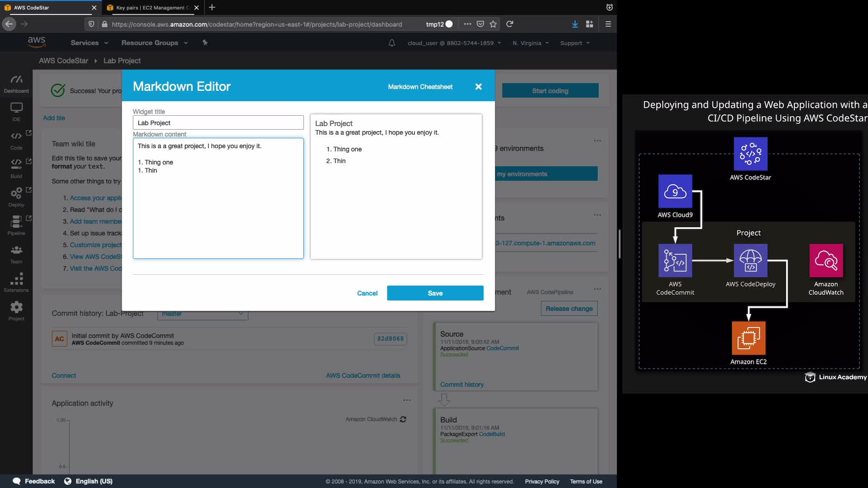Viewport: 868px width, 488px height.
Task: Click the notifications bell icon
Action: tap(392, 43)
